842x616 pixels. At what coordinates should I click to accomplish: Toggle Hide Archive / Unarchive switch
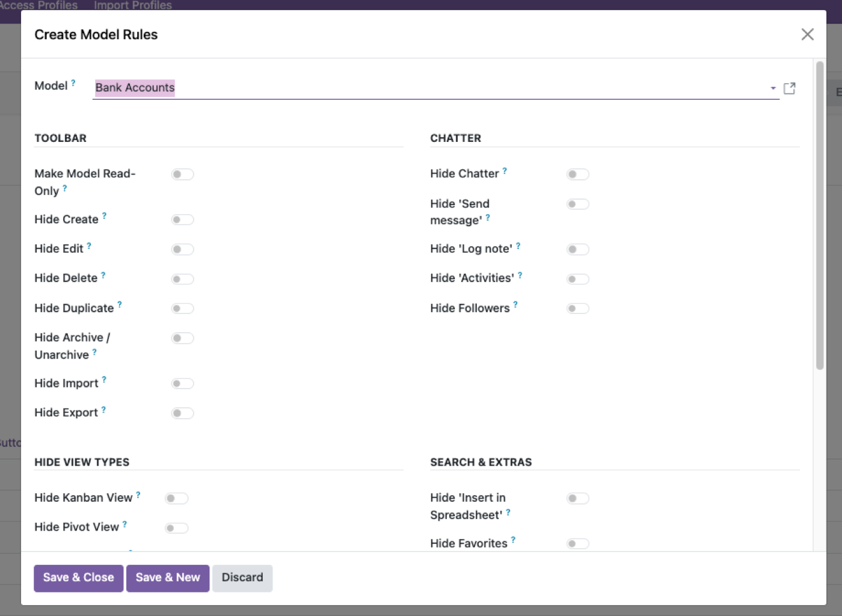(x=182, y=338)
